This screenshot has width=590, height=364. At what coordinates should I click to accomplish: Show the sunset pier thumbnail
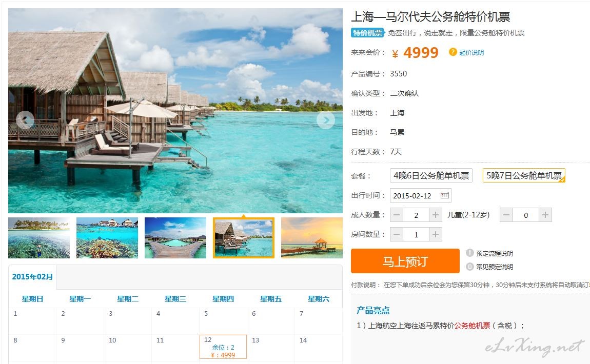312,238
